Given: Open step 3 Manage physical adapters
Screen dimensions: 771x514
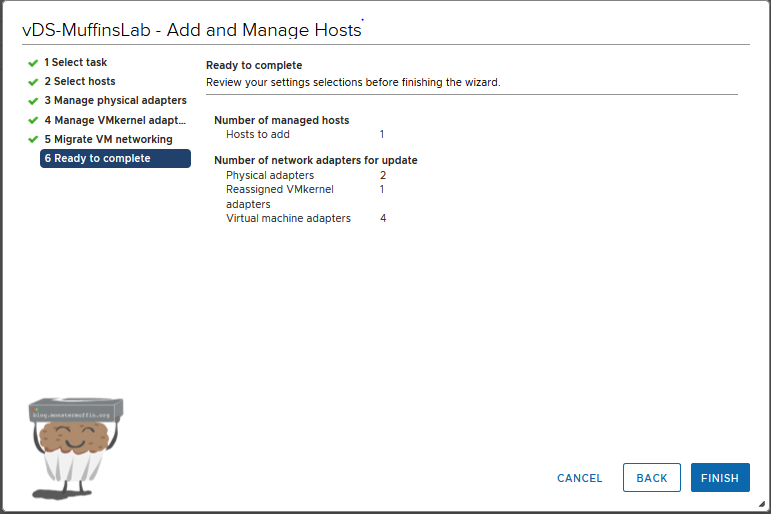Looking at the screenshot, I should 115,101.
